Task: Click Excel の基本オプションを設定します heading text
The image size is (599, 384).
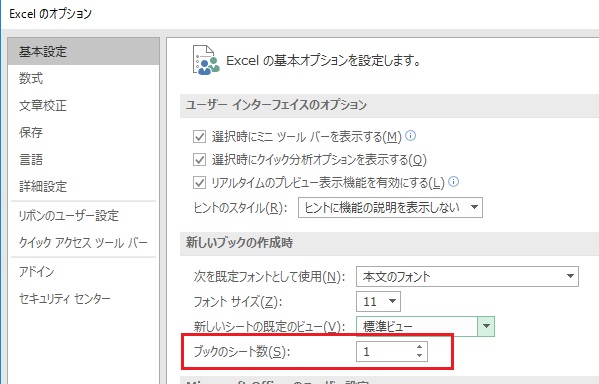Action: (323, 60)
